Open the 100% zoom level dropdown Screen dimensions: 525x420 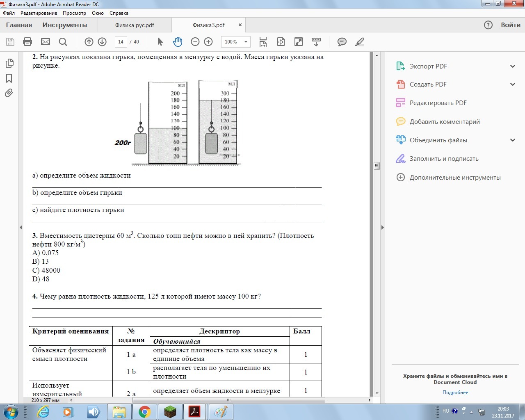[x=246, y=42]
